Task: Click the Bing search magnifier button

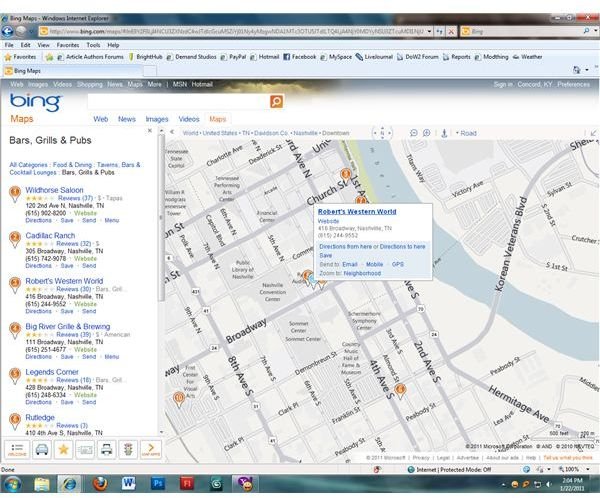Action: coord(277,101)
